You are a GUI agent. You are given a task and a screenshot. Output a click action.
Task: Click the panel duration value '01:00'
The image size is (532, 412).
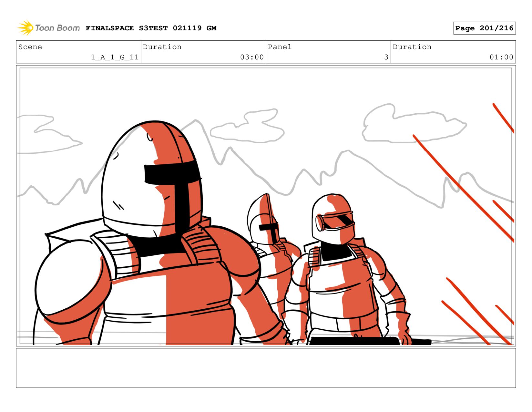(501, 57)
